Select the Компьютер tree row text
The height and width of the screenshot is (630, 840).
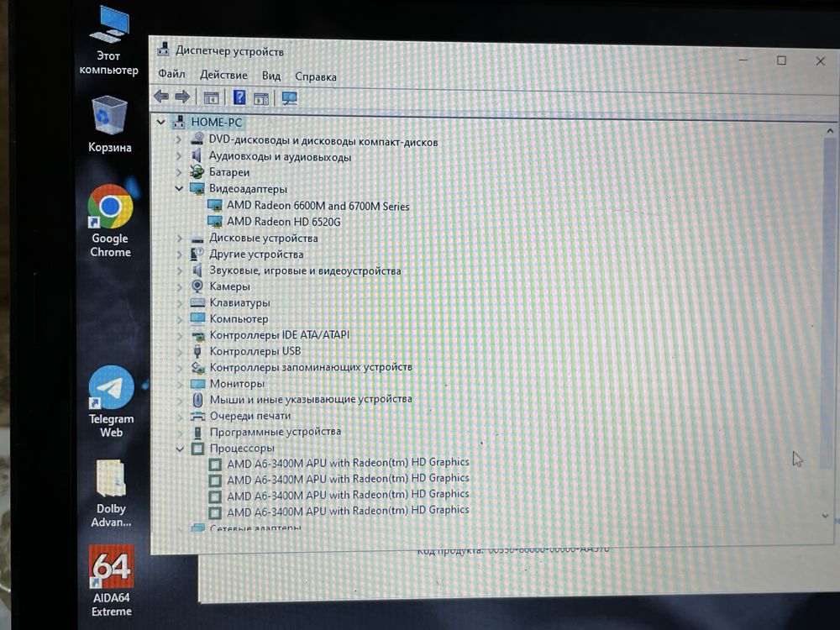[239, 318]
